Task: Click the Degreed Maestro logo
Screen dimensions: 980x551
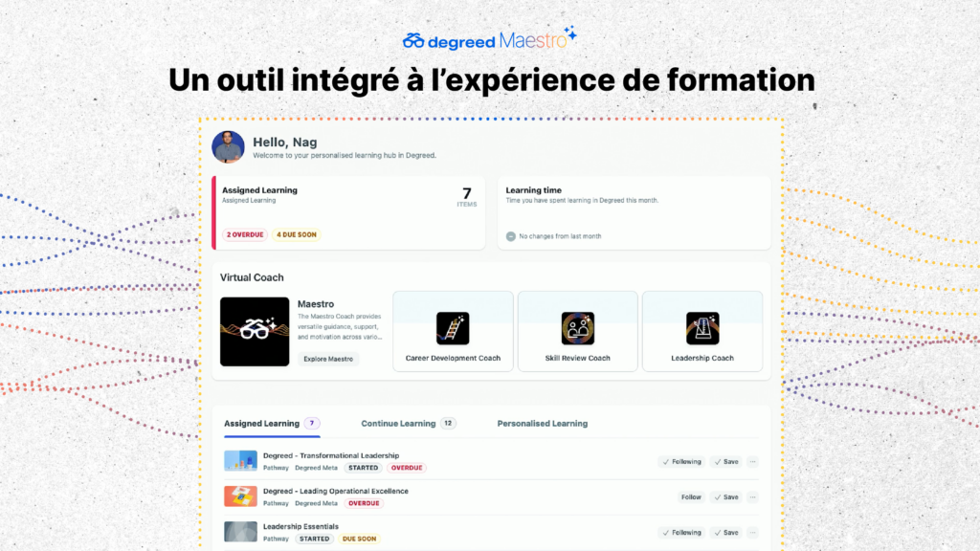Action: coord(489,38)
